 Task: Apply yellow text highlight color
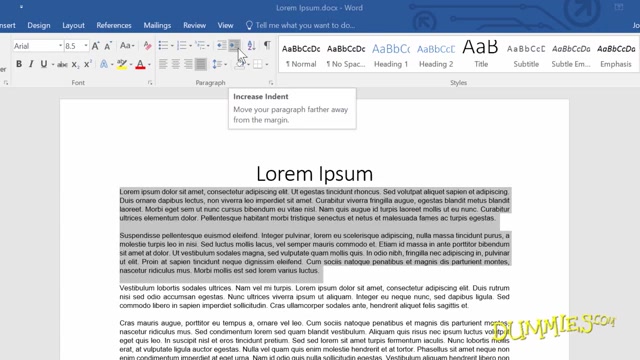[x=122, y=64]
